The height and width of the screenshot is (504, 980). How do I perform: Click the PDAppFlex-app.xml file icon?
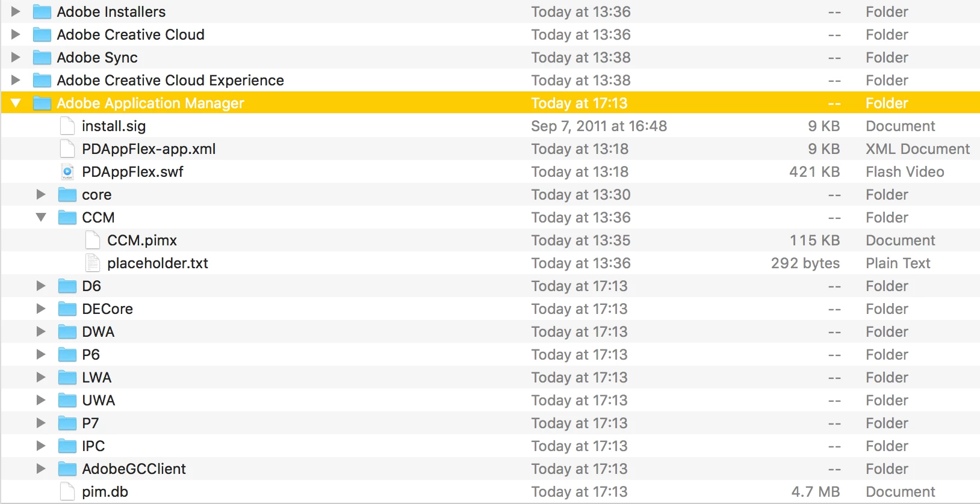[67, 149]
